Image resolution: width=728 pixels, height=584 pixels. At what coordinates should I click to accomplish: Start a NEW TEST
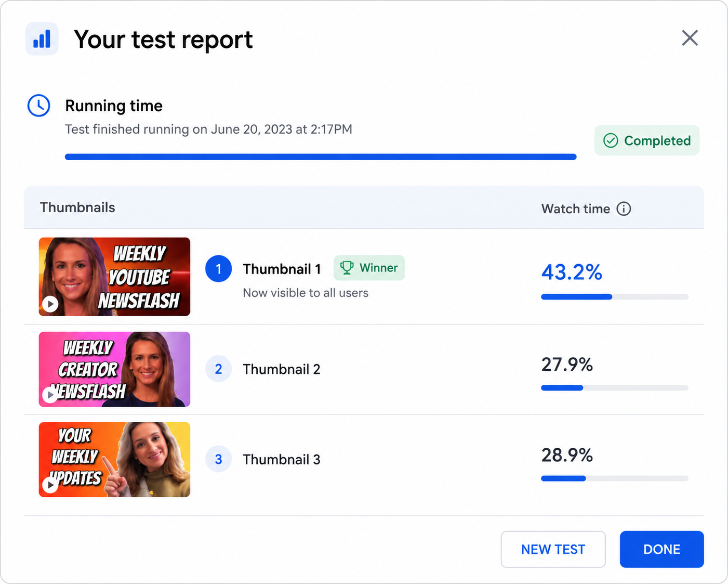(553, 549)
